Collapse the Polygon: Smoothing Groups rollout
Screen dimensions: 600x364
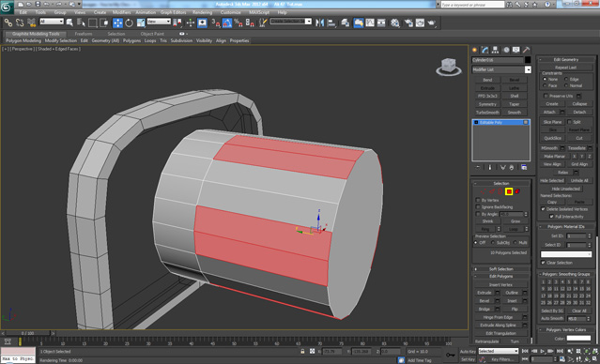[x=566, y=274]
